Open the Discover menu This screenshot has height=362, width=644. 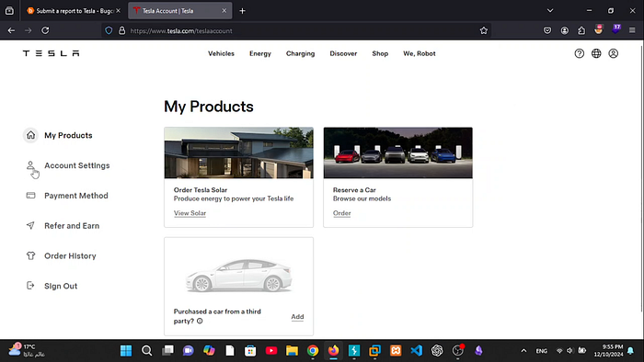coord(343,53)
